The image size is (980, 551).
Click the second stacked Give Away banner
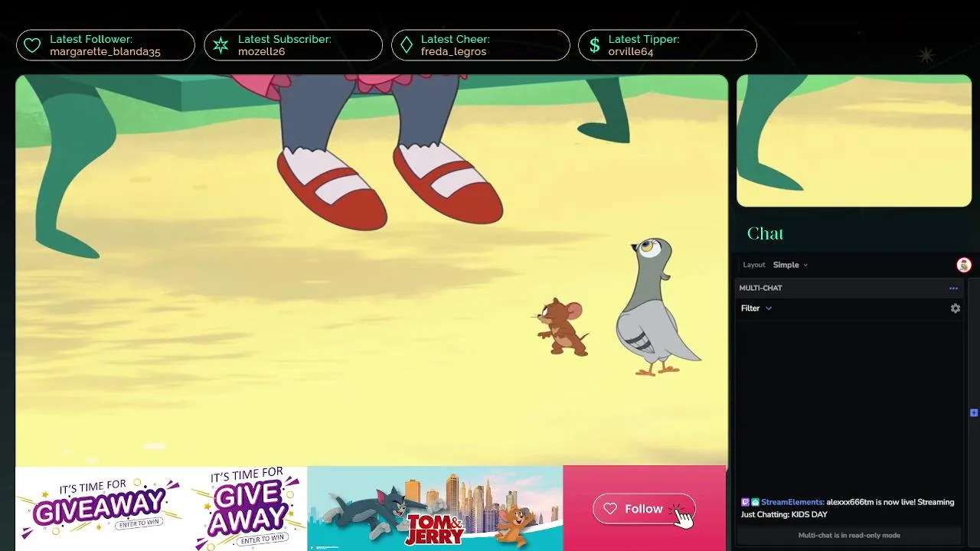click(x=247, y=508)
